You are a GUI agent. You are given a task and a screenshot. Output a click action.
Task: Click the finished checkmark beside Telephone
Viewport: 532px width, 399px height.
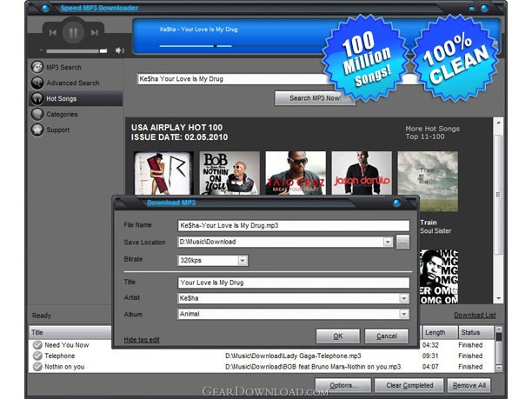37,356
